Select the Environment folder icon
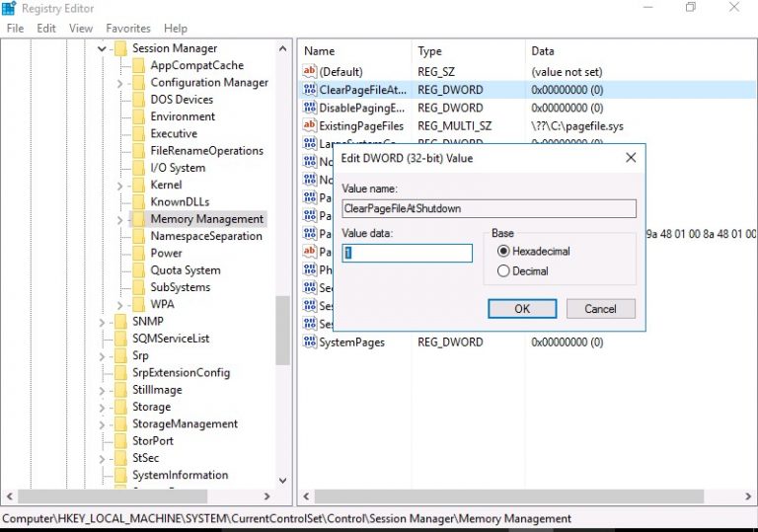Image resolution: width=758 pixels, height=532 pixels. pyautogui.click(x=139, y=117)
